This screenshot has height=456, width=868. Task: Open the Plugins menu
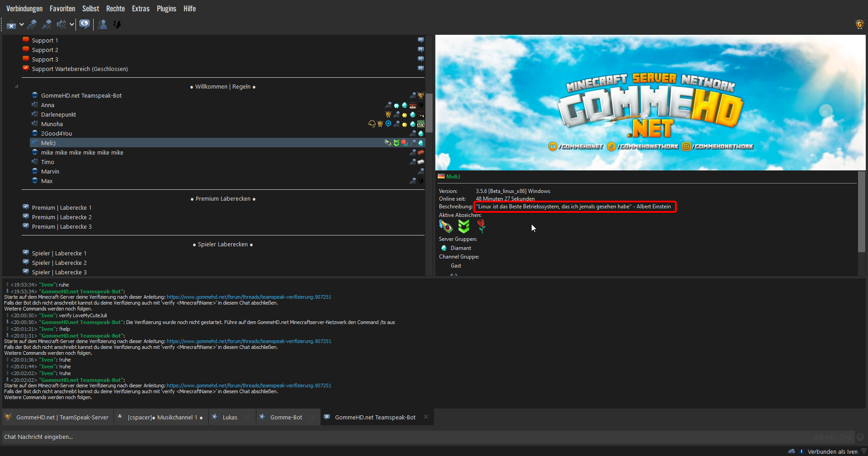click(166, 9)
